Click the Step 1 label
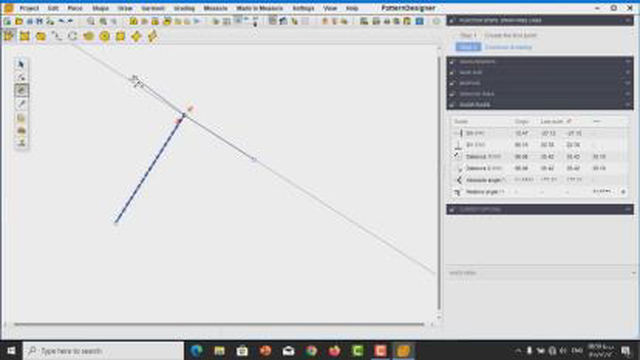 coord(468,36)
